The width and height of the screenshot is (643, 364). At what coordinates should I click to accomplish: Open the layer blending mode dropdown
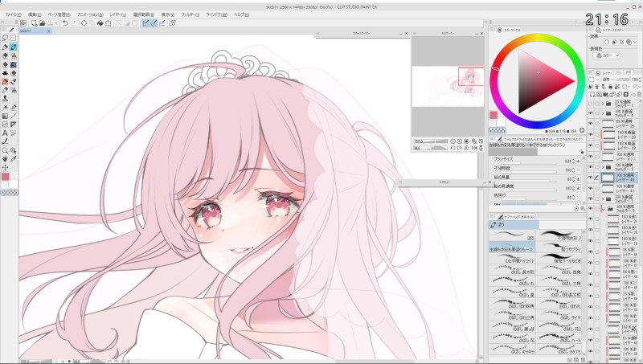tap(607, 80)
